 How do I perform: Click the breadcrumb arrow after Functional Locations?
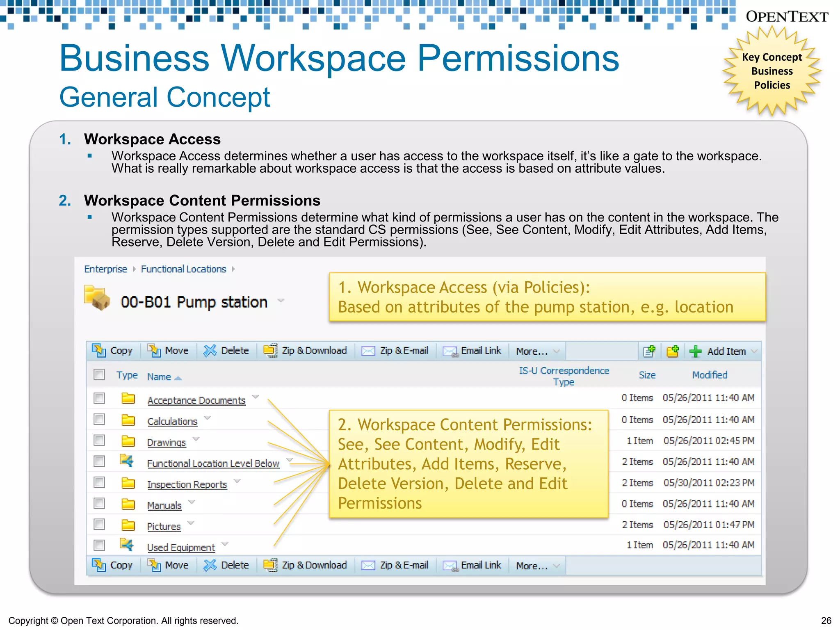(x=233, y=269)
